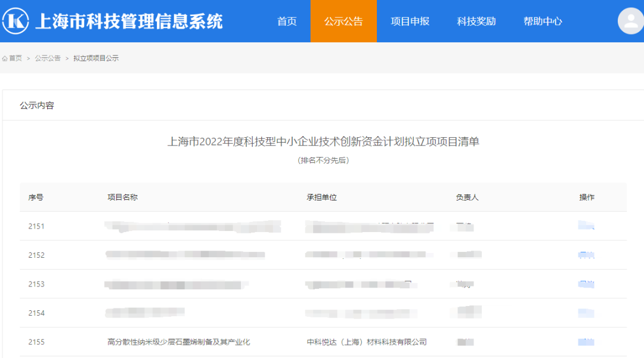Select the 科技奖励 navigation item
Viewport: 644px width, 358px height.
click(476, 21)
